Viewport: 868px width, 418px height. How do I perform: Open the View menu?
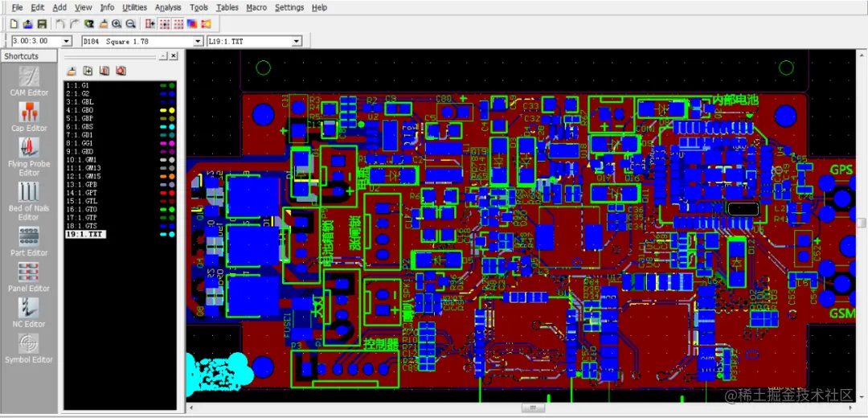[x=83, y=8]
